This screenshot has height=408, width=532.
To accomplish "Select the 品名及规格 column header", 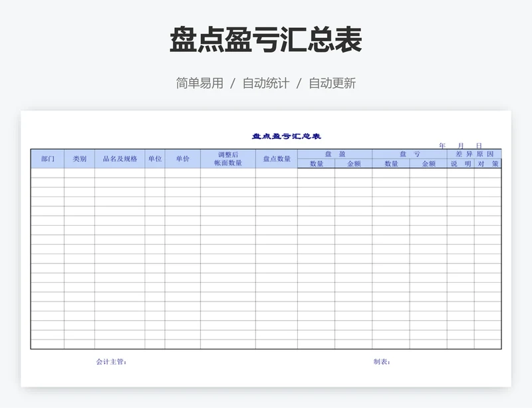I will (x=120, y=158).
